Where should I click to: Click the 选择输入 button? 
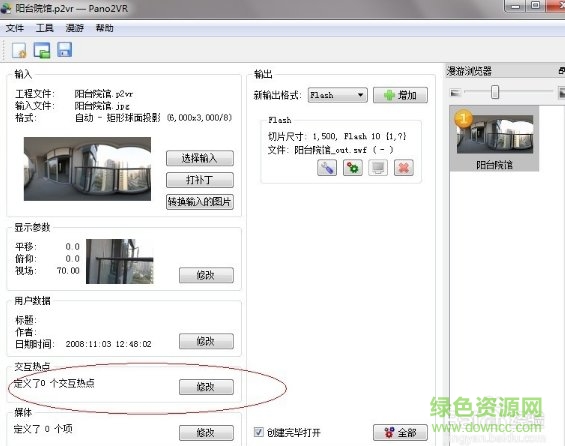click(200, 158)
